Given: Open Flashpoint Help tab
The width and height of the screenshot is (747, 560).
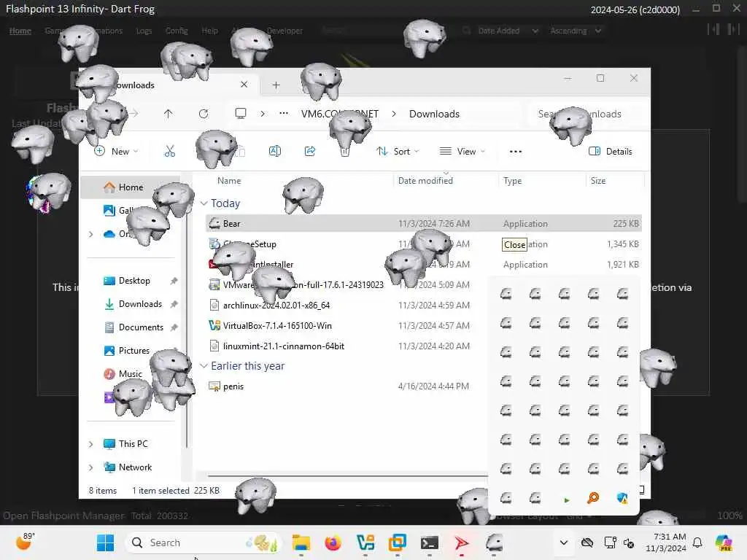Looking at the screenshot, I should 209,31.
